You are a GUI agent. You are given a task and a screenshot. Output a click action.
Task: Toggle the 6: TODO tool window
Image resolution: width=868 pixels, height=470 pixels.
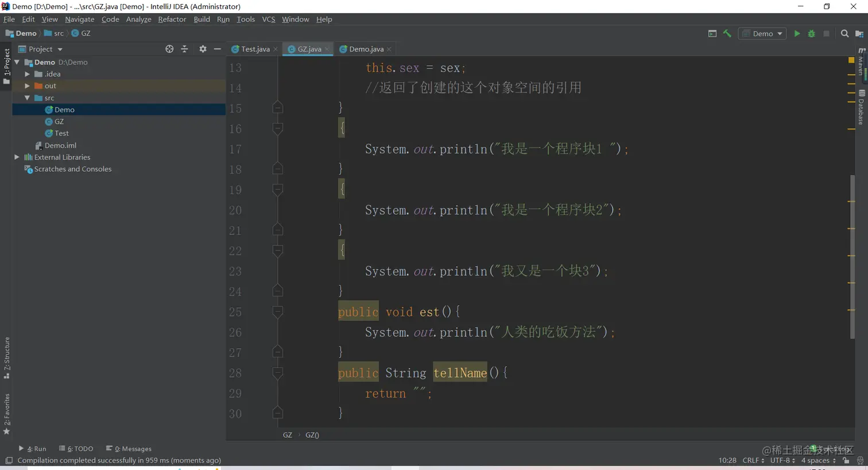(x=76, y=449)
